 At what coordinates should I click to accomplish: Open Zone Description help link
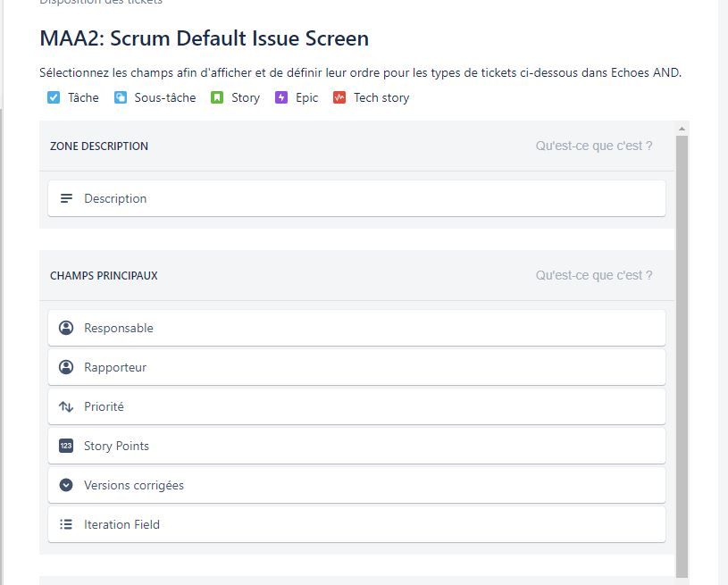pos(594,146)
